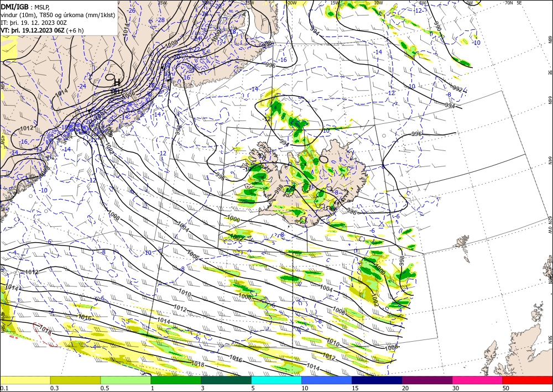The image size is (553, 392).
Task: Click the 10W longitude label
Action: [378, 3]
